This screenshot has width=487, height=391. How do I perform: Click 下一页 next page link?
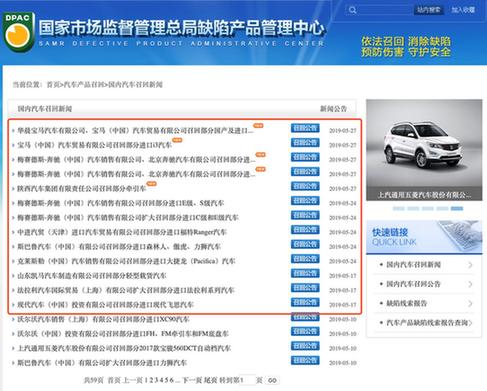[x=192, y=380]
